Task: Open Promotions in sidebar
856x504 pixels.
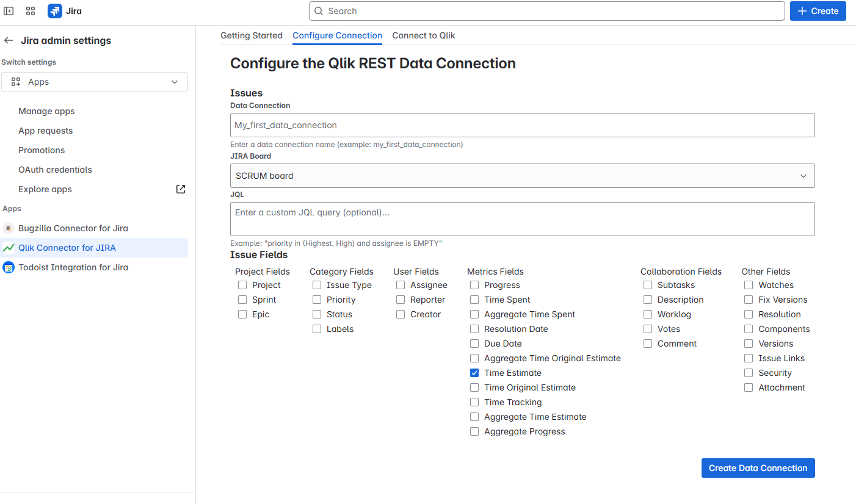Action: tap(42, 150)
